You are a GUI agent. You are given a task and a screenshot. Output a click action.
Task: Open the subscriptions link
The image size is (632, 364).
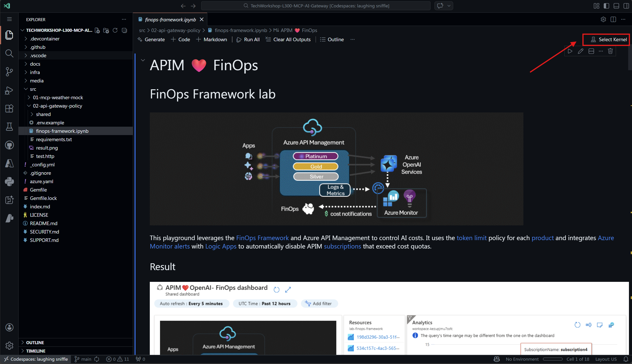tap(342, 246)
